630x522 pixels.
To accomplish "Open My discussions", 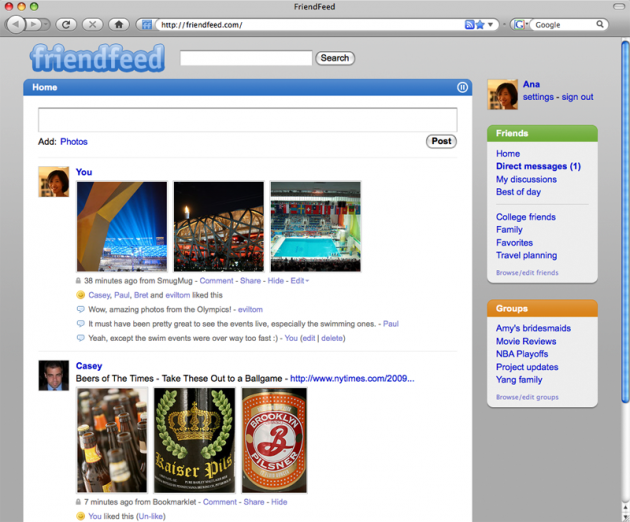I will [x=526, y=179].
